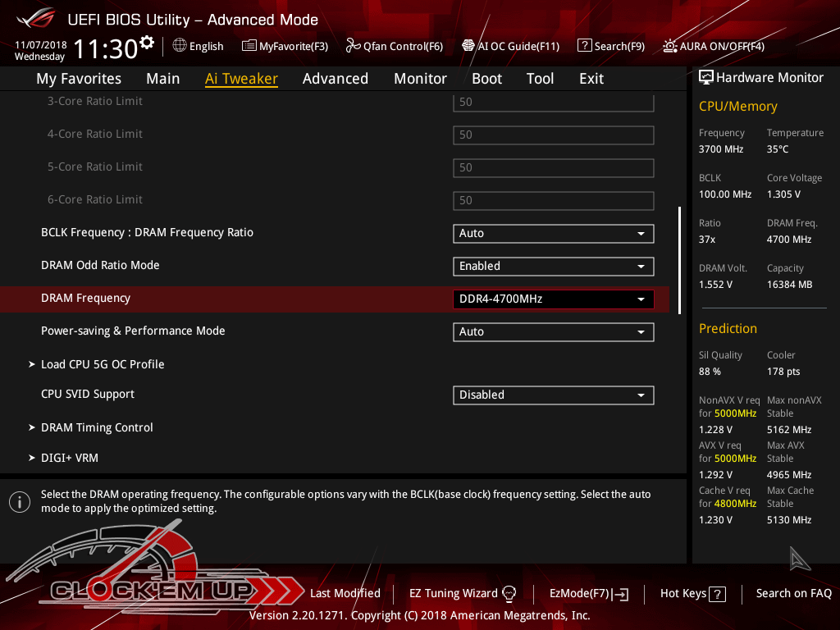Click the Last Modified button
This screenshot has height=630, width=840.
(345, 593)
